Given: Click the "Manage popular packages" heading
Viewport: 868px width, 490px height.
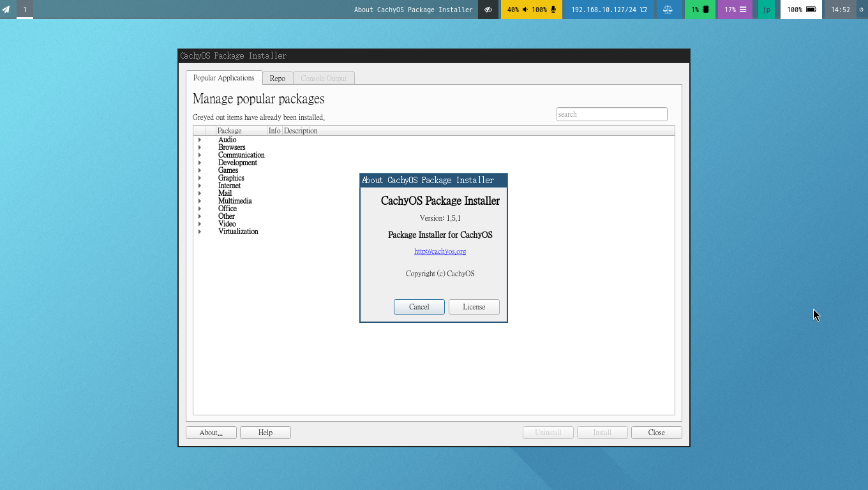Looking at the screenshot, I should coord(258,99).
